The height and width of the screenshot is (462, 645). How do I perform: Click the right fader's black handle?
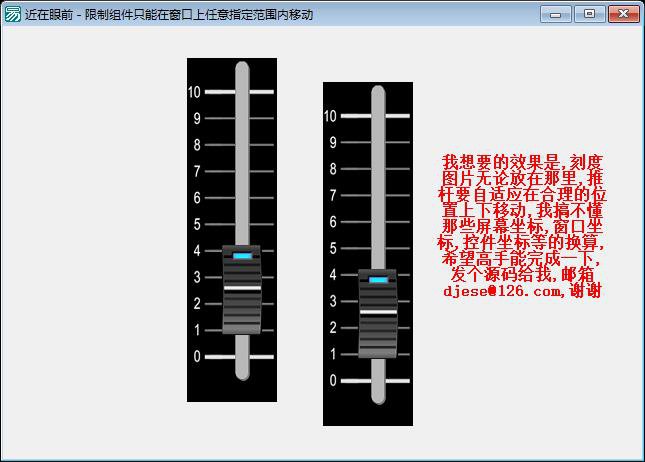(x=377, y=313)
